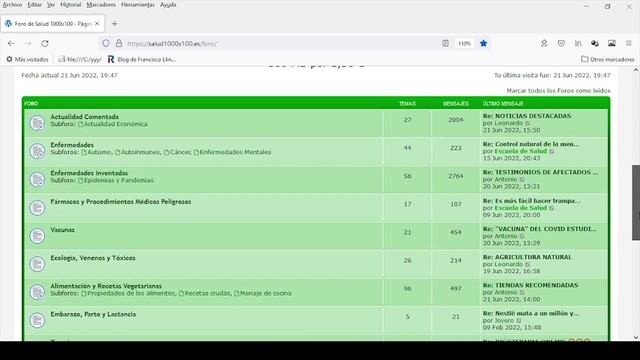Open Alimentación y Recetas Vegetarianas forum

click(106, 286)
